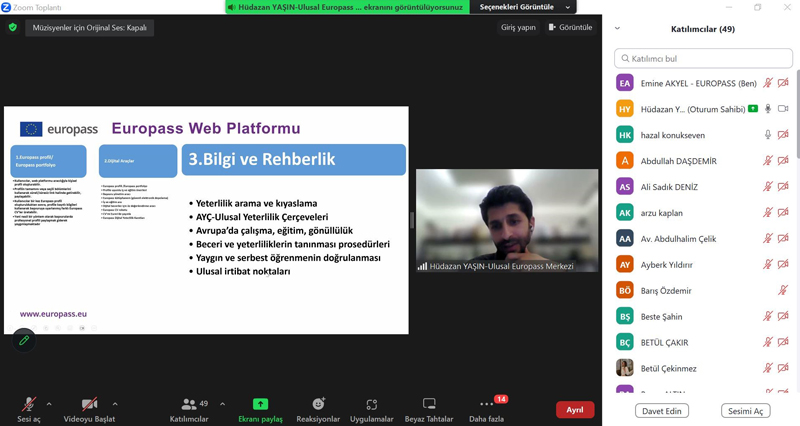Viewport: 800px width, 426px height.
Task: Open video options arrow beside Videoyu Başlat
Action: (x=115, y=404)
